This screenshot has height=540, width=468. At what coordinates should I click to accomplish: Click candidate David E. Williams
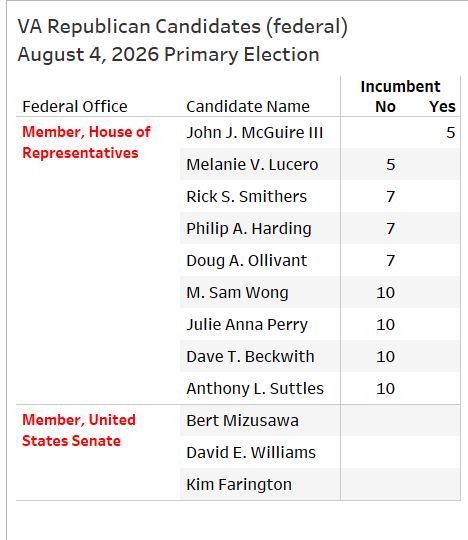[x=251, y=453]
